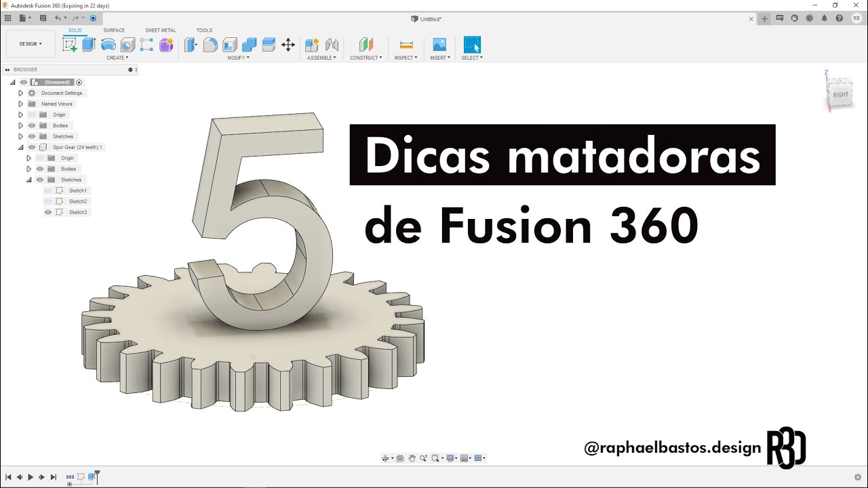Select the Combine tool
The image size is (868, 488).
pyautogui.click(x=249, y=45)
